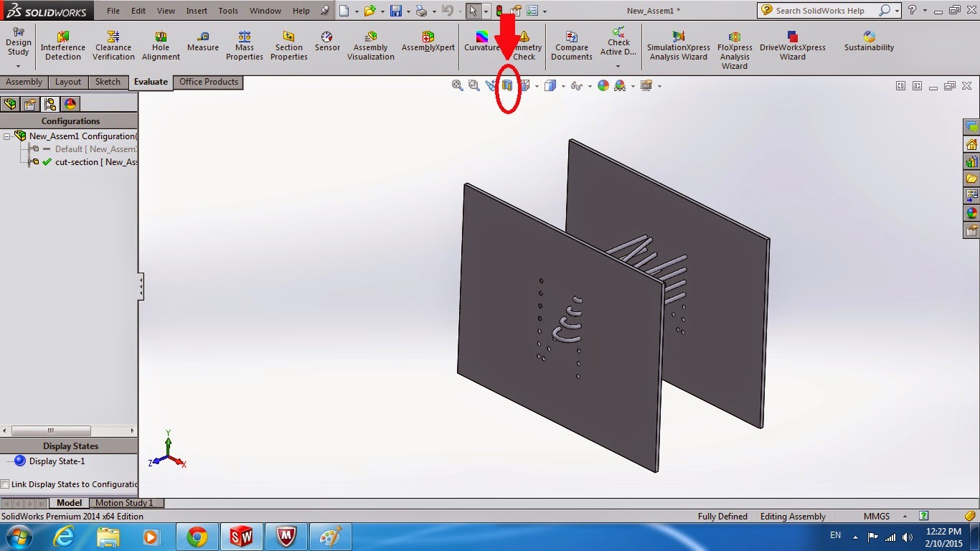Open Compare Documents
980x551 pixels.
[572, 46]
